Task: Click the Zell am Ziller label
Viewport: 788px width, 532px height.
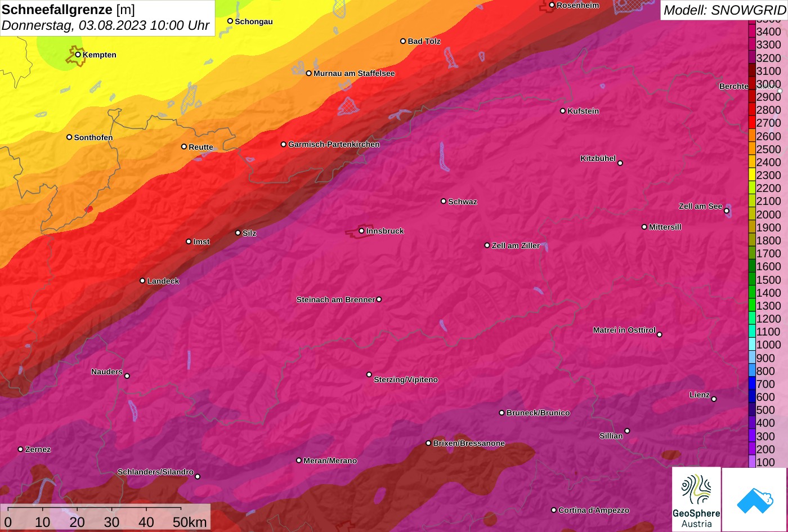Action: point(516,245)
